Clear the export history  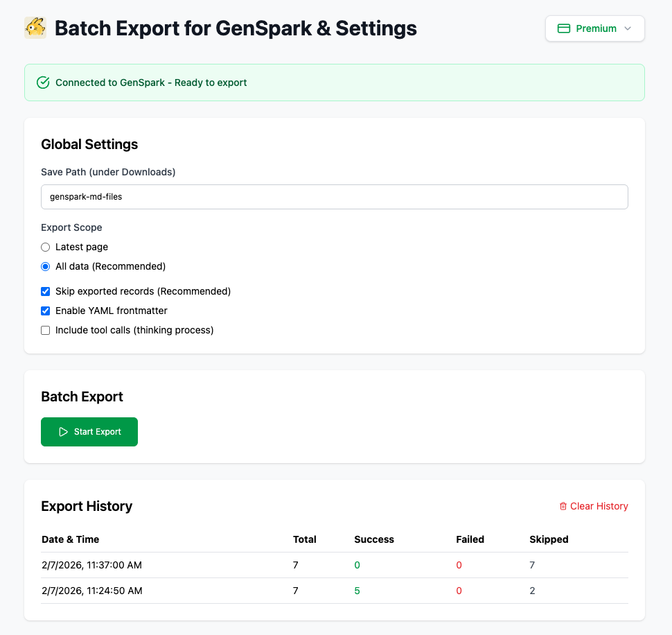(x=594, y=506)
